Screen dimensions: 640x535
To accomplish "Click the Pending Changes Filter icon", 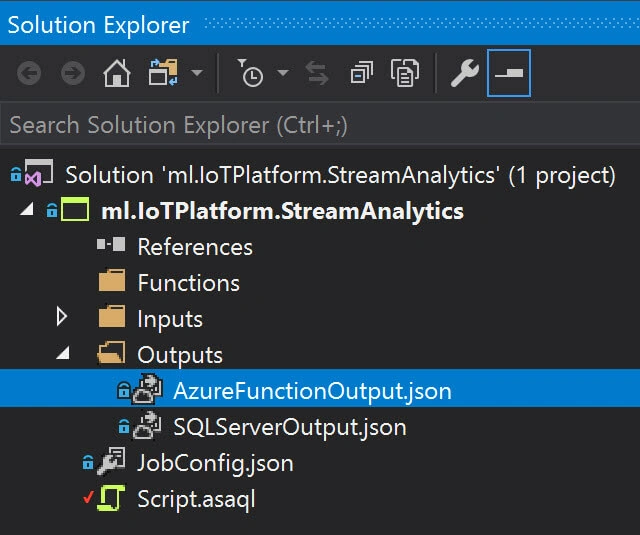I will [x=250, y=73].
